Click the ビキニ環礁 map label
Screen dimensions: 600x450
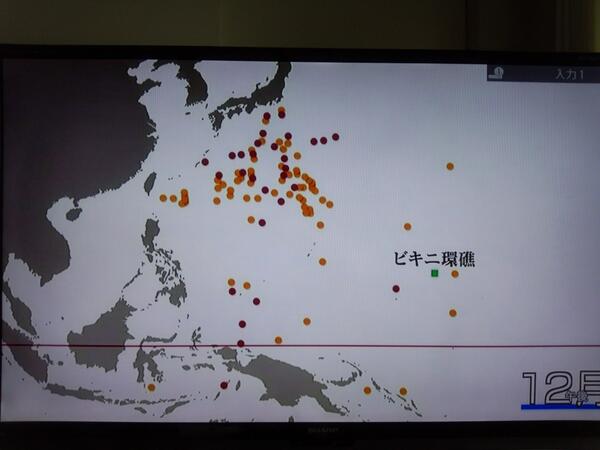point(434,259)
